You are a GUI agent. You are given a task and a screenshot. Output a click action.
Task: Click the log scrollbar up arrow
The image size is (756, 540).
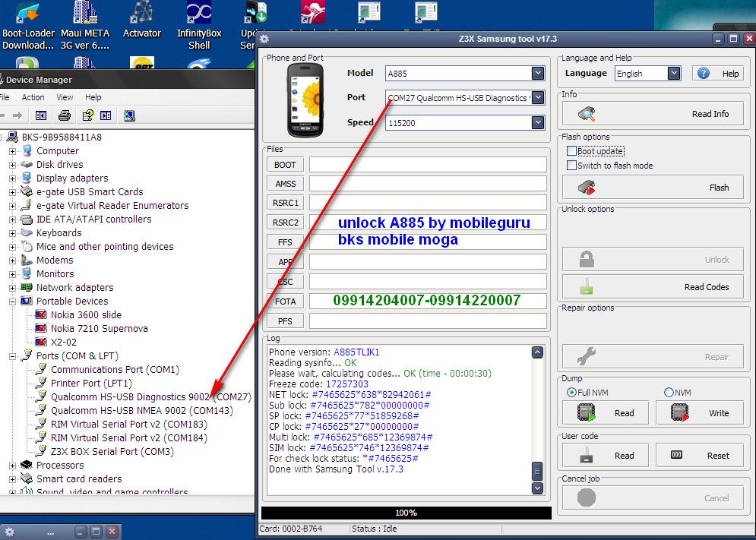(538, 352)
